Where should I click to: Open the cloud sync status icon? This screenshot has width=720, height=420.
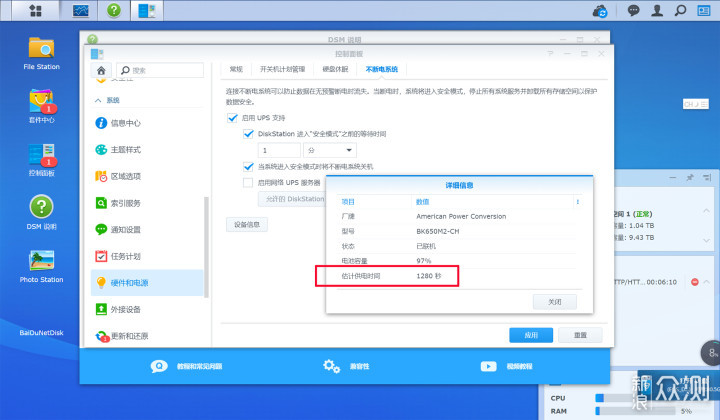(x=600, y=11)
